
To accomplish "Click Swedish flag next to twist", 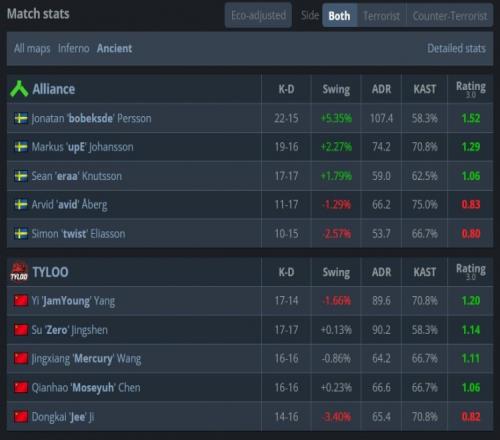I will (x=21, y=234).
